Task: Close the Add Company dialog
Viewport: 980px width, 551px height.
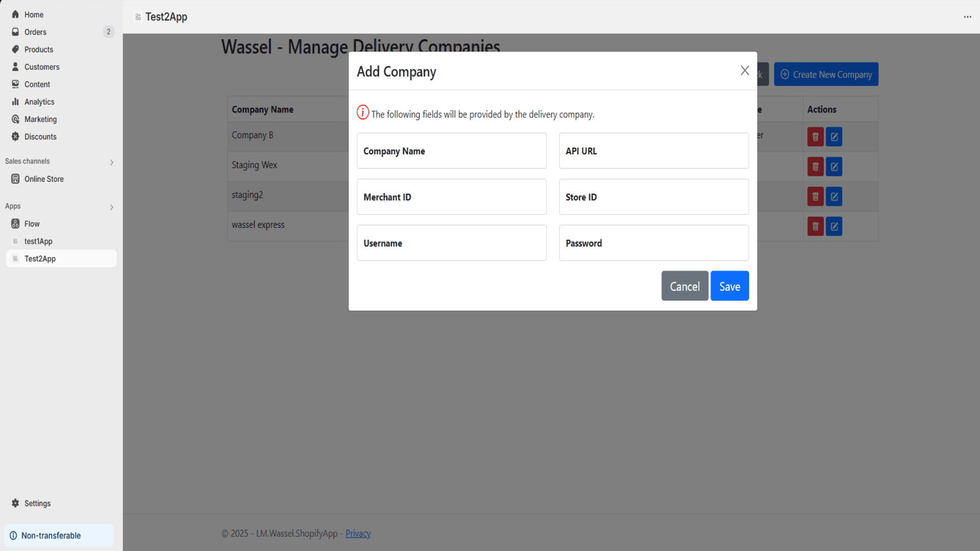Action: pyautogui.click(x=745, y=70)
